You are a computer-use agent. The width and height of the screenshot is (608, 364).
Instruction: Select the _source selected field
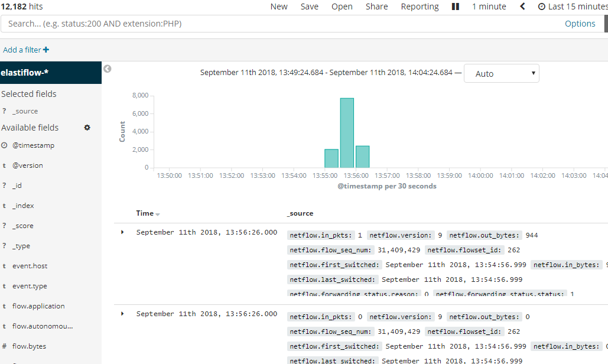point(25,111)
